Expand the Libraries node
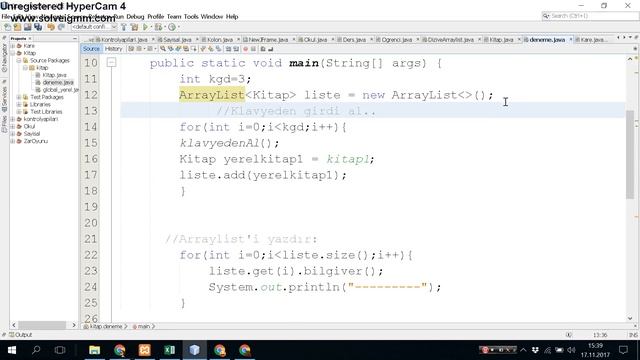Screen dimensions: 640x360 pos(19,104)
